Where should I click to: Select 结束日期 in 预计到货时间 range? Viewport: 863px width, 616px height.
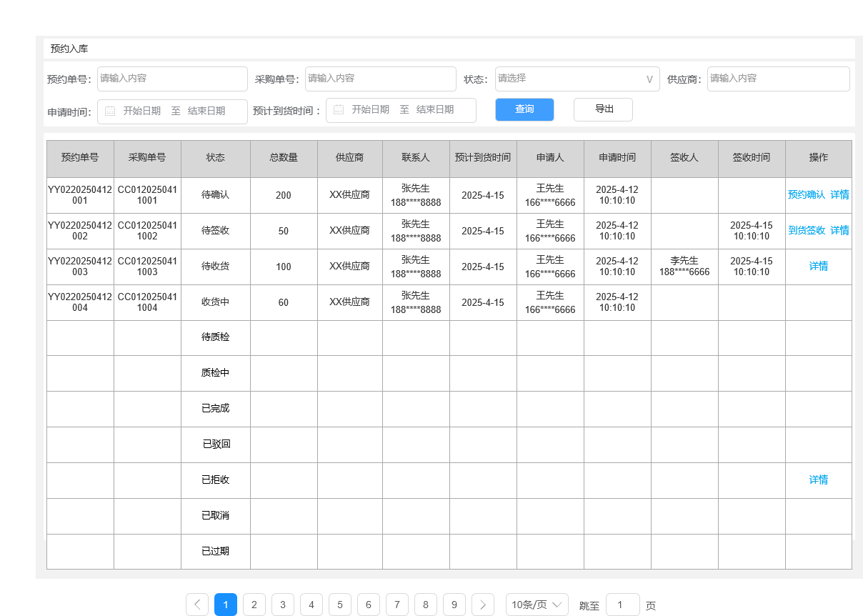click(x=435, y=110)
